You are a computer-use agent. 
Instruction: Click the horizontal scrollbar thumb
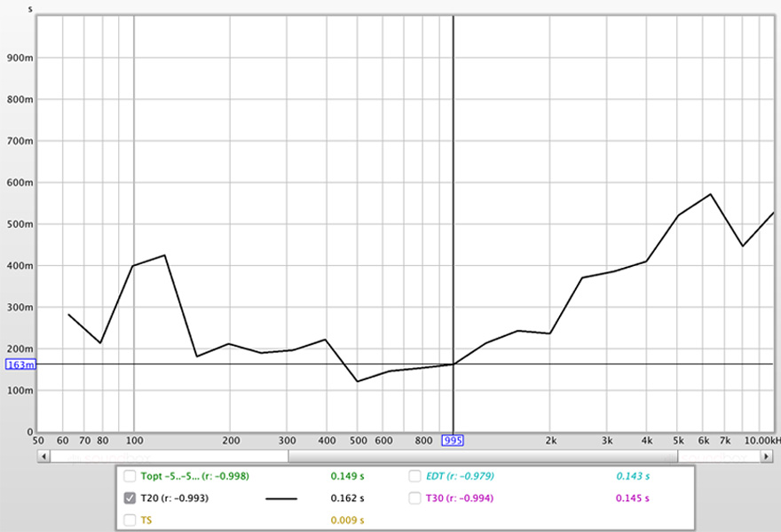(x=483, y=456)
